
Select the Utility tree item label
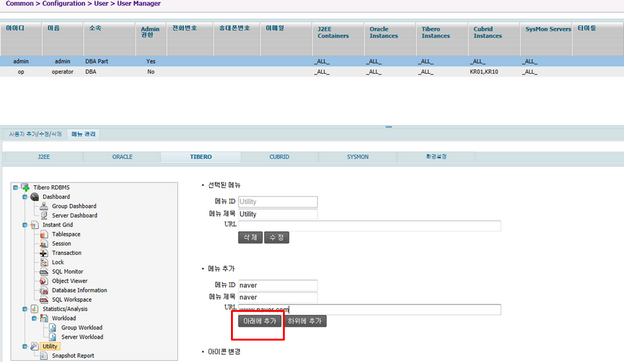pos(50,346)
